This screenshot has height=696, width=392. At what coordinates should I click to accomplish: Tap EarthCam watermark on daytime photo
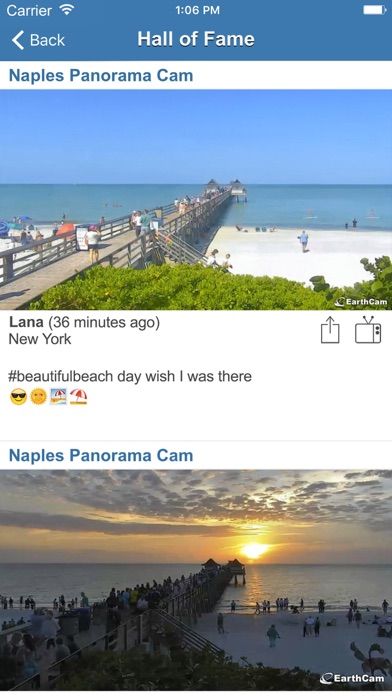pyautogui.click(x=361, y=302)
